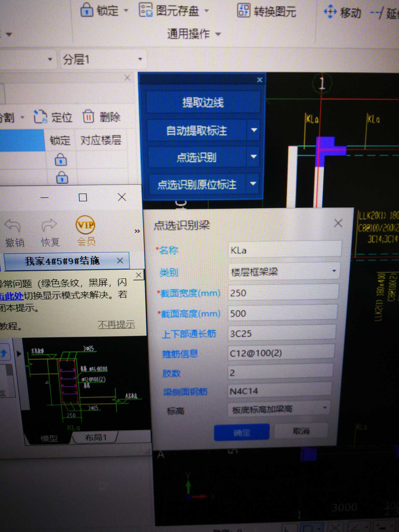Click the 对应楼层 column header
This screenshot has width=399, height=532.
click(x=101, y=140)
